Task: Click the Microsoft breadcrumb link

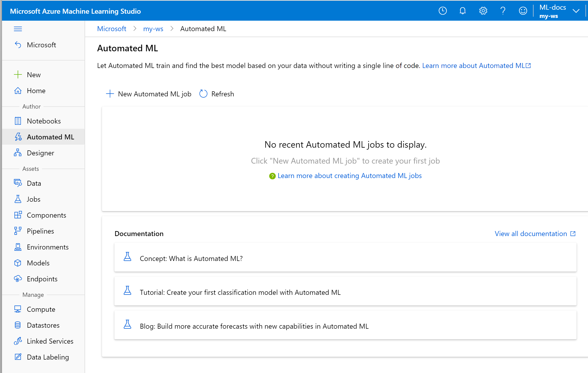Action: [x=112, y=29]
